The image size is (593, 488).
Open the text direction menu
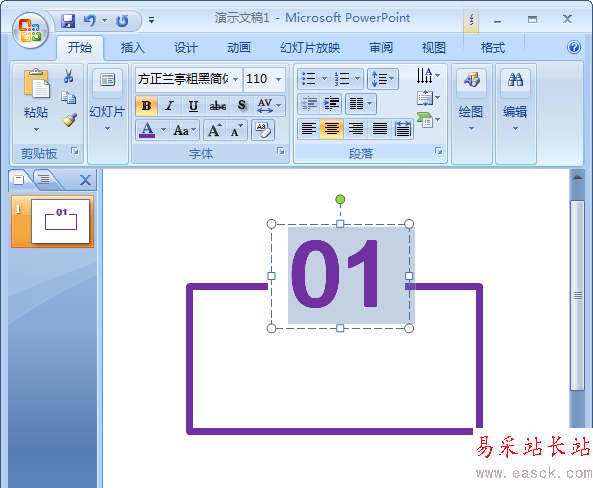click(x=428, y=76)
